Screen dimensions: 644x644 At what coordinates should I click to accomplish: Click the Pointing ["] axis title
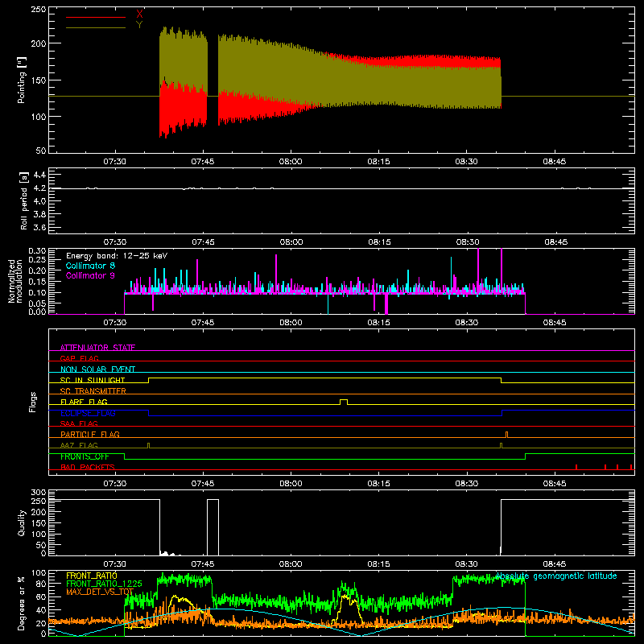[x=22, y=80]
